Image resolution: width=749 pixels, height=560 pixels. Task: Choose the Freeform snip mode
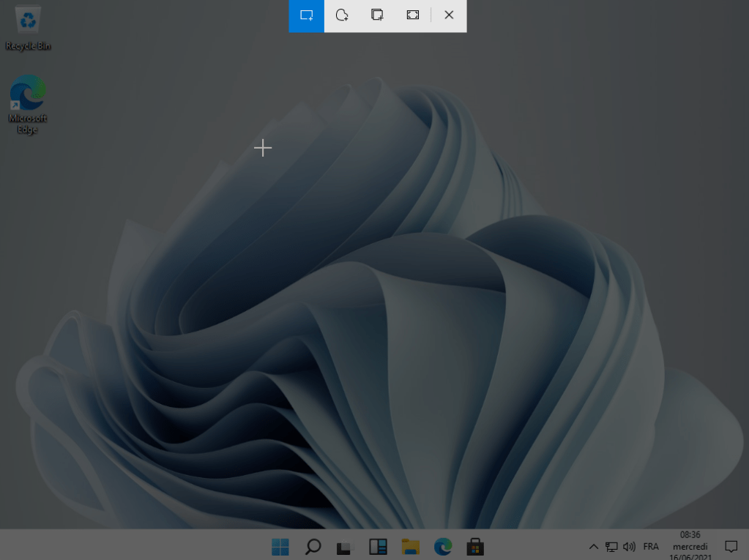click(x=342, y=15)
